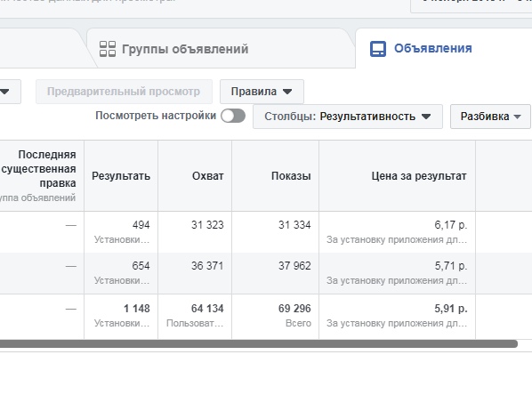Click the Группы объявлений grid icon

(108, 49)
